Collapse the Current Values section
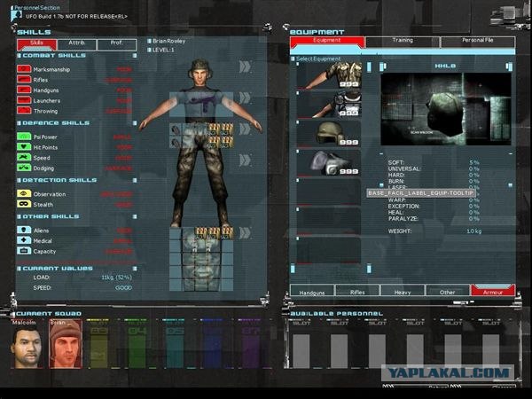532x399 pixels. tap(135, 269)
